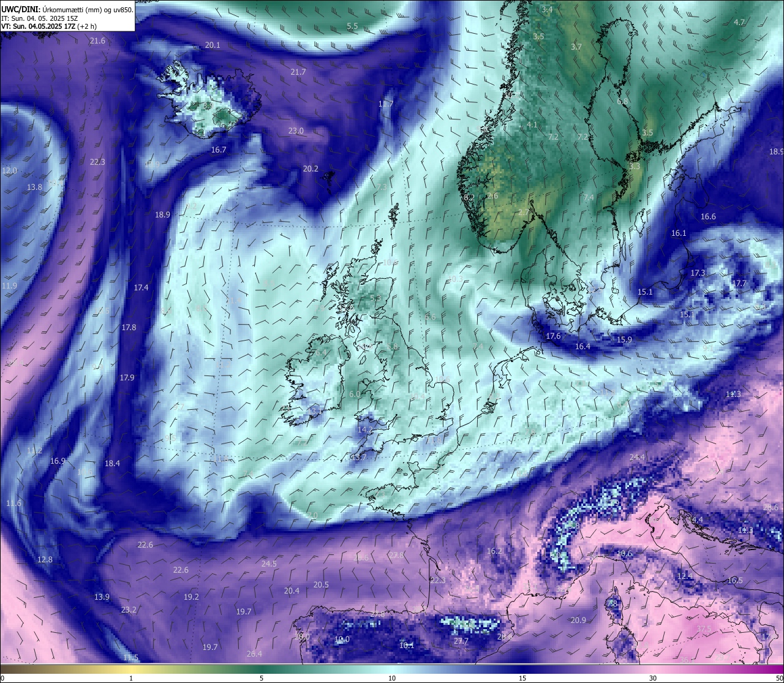Click the 26.4 value label
This screenshot has height=683, width=784.
[254, 654]
